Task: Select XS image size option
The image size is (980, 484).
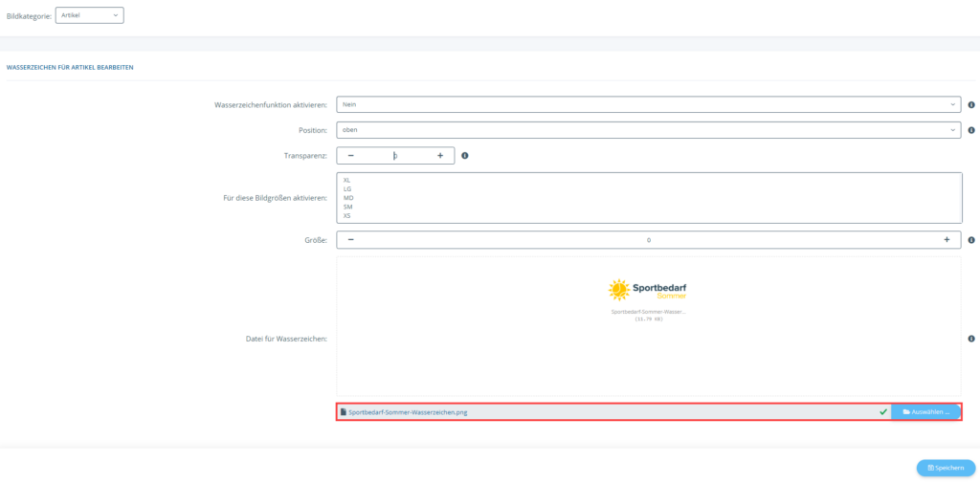Action: click(346, 216)
